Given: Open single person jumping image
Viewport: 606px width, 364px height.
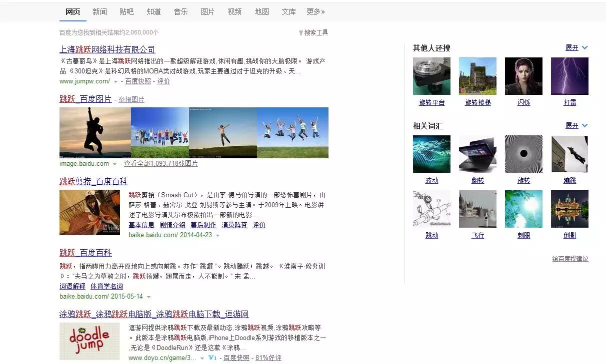Looking at the screenshot, I should [x=223, y=133].
